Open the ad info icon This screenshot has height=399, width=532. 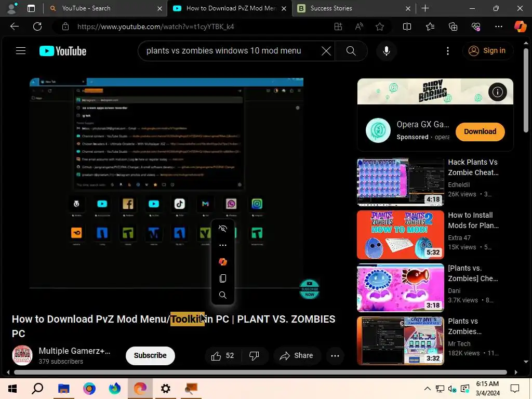tap(497, 92)
